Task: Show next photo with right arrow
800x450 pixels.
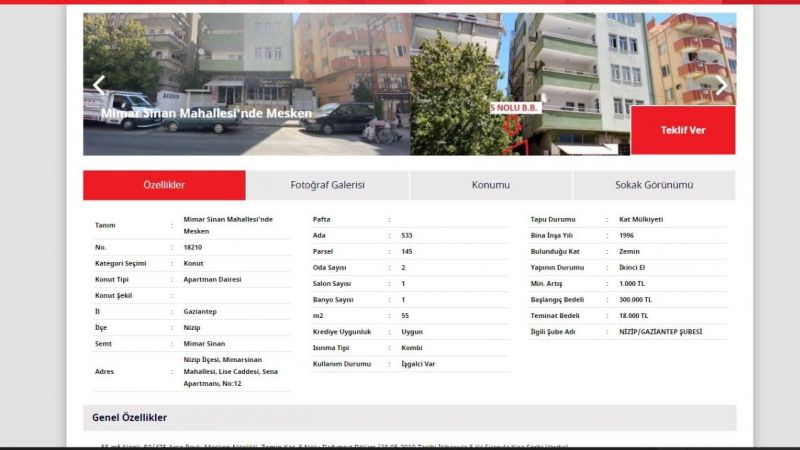Action: (721, 85)
